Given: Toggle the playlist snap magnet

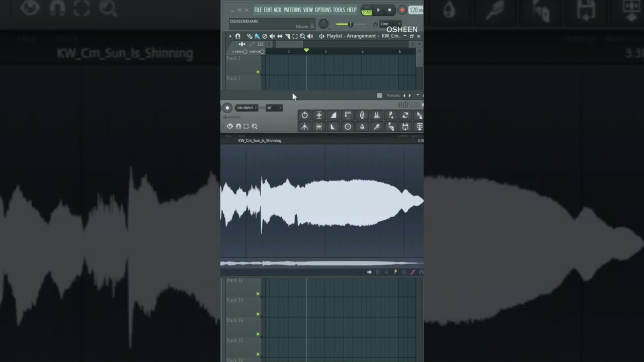Looking at the screenshot, I should click(x=237, y=36).
